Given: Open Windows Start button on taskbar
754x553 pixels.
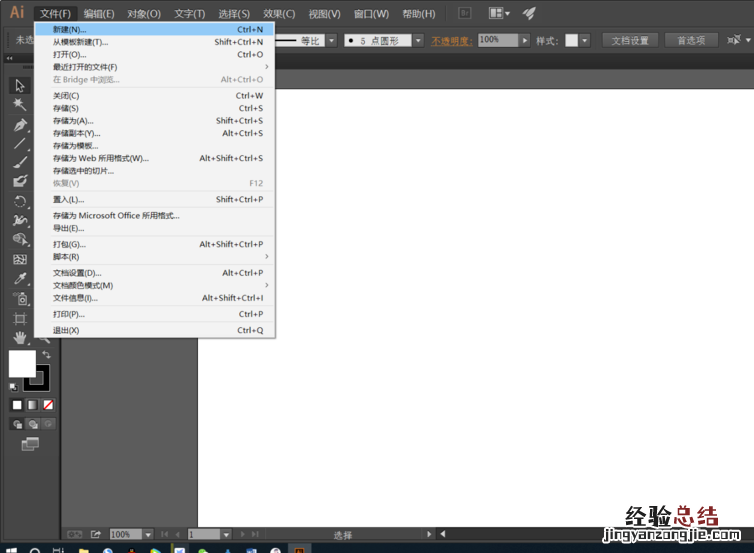Looking at the screenshot, I should [11, 549].
